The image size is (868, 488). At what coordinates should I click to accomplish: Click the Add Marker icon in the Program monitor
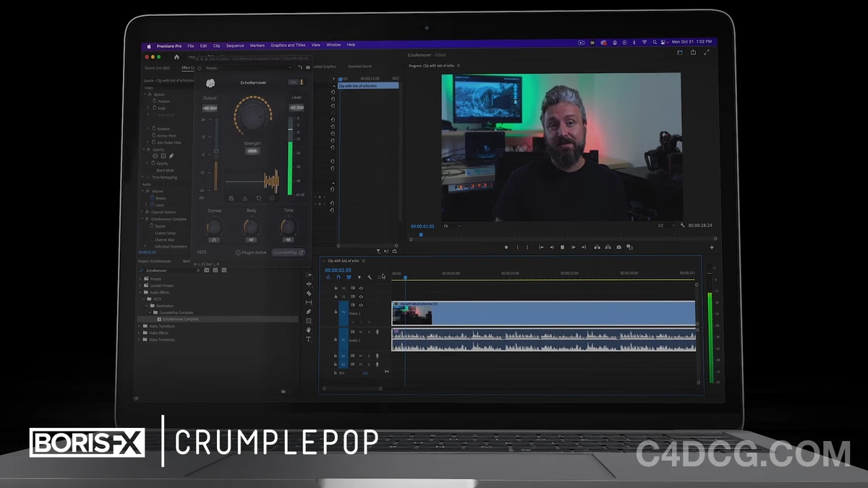(506, 247)
